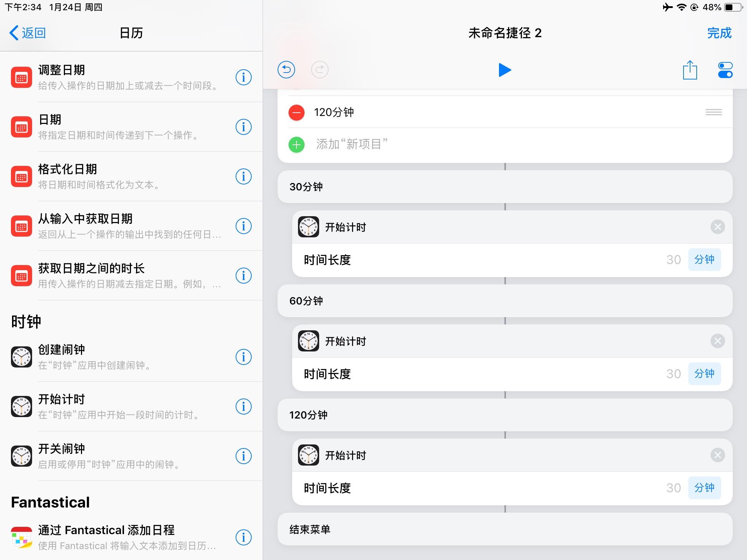The width and height of the screenshot is (747, 560).
Task: Delete the 开始计时 action under 60分钟
Action: (x=717, y=341)
